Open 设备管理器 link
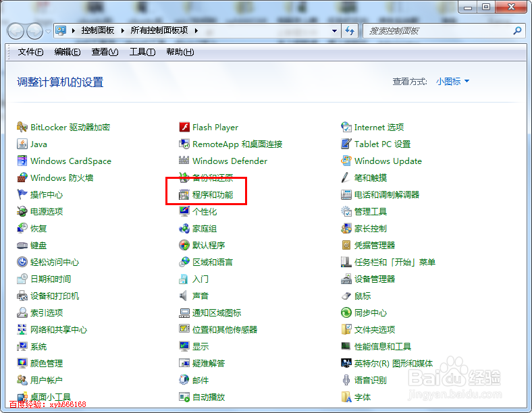Image resolution: width=532 pixels, height=413 pixels. coord(375,279)
